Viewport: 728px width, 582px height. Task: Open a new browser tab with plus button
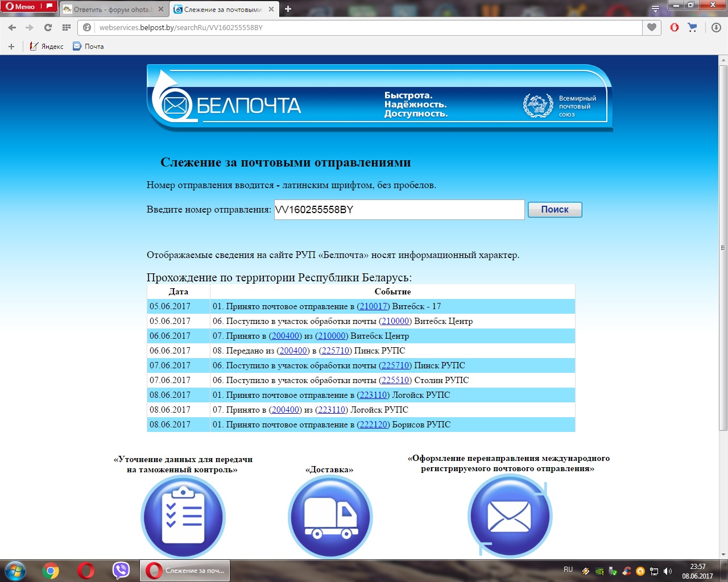pyautogui.click(x=288, y=9)
